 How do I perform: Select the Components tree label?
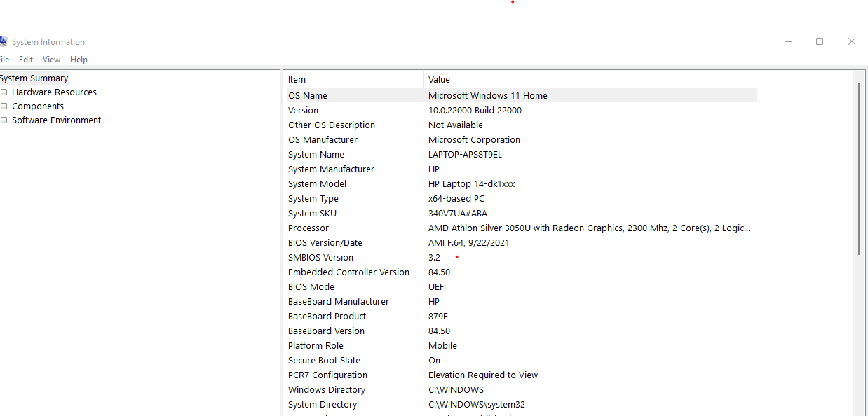tap(37, 106)
